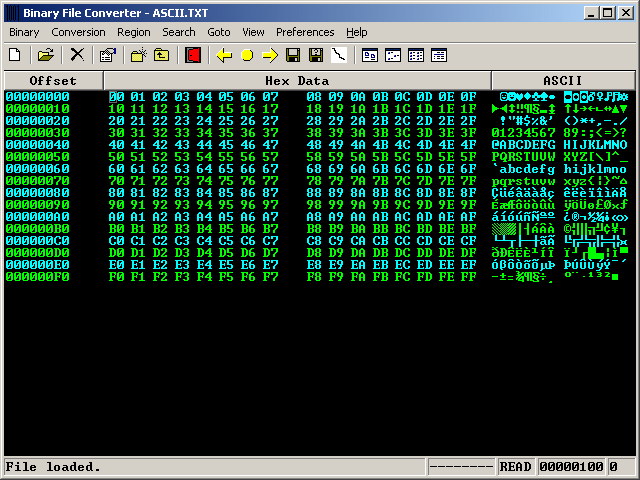Click ASCII text 'hijklmno'
640x480 pixels.
[x=595, y=169]
